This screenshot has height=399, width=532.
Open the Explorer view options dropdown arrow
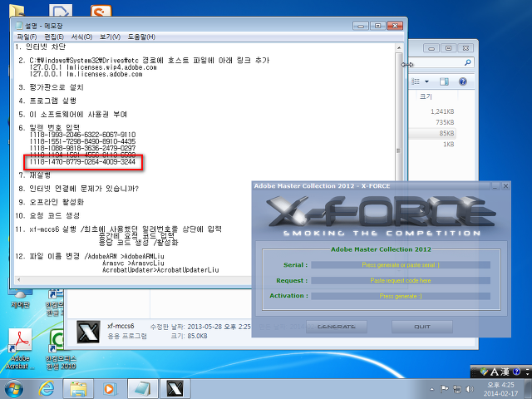[426, 81]
